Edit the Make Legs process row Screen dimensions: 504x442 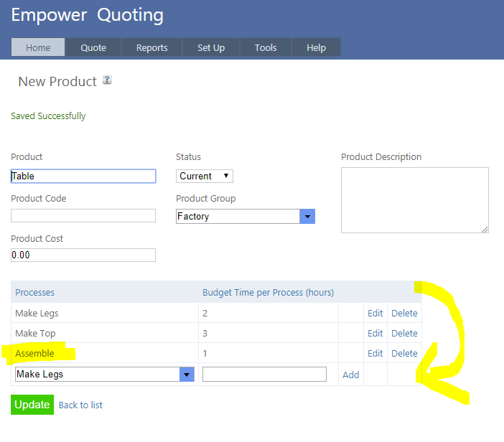click(375, 313)
